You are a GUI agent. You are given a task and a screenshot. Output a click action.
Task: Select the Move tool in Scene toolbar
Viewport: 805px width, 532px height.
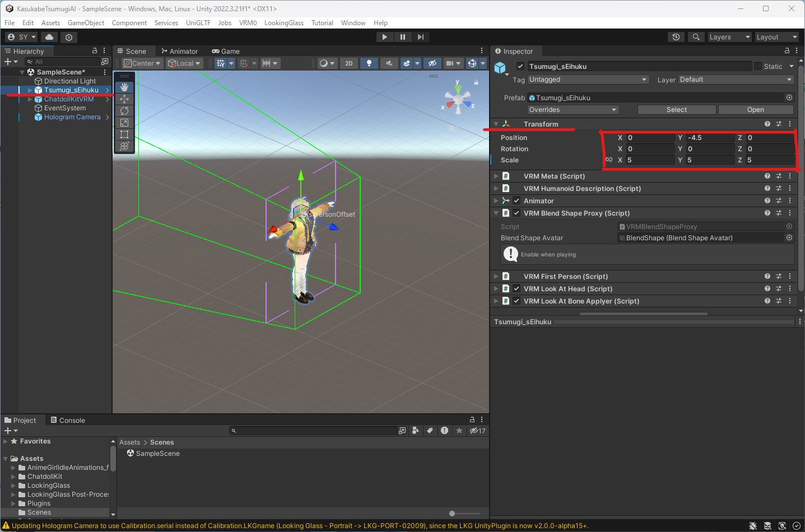pos(124,99)
